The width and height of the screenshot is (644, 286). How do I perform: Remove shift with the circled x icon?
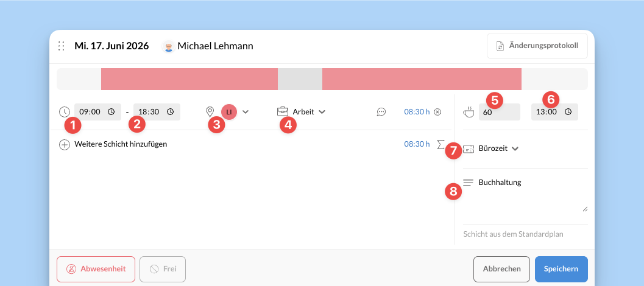click(x=437, y=111)
